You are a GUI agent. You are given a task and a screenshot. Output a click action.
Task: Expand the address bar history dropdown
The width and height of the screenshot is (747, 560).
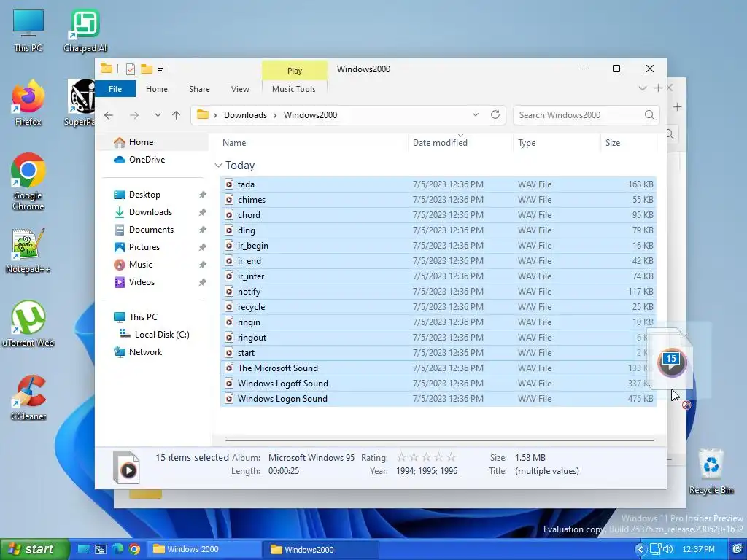click(476, 114)
